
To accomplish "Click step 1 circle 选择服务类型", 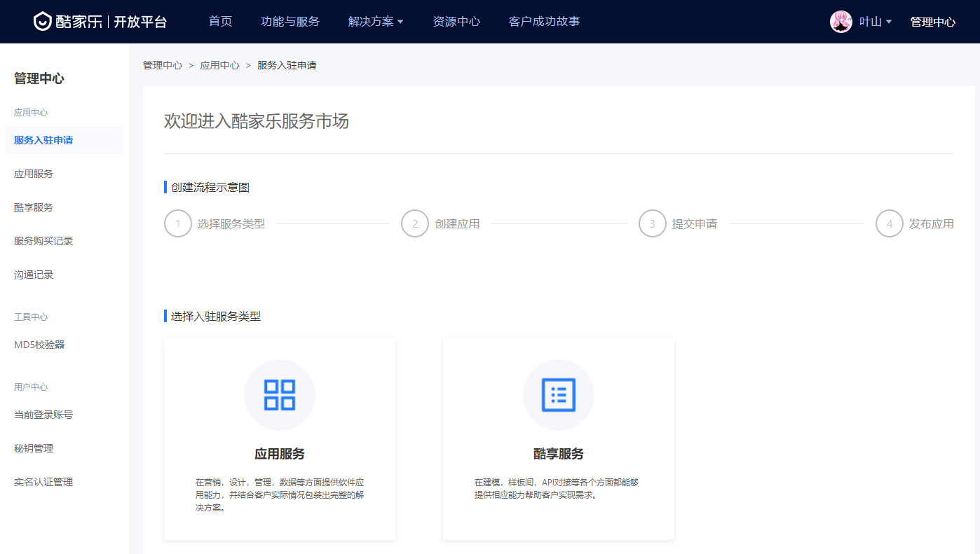I will [178, 224].
